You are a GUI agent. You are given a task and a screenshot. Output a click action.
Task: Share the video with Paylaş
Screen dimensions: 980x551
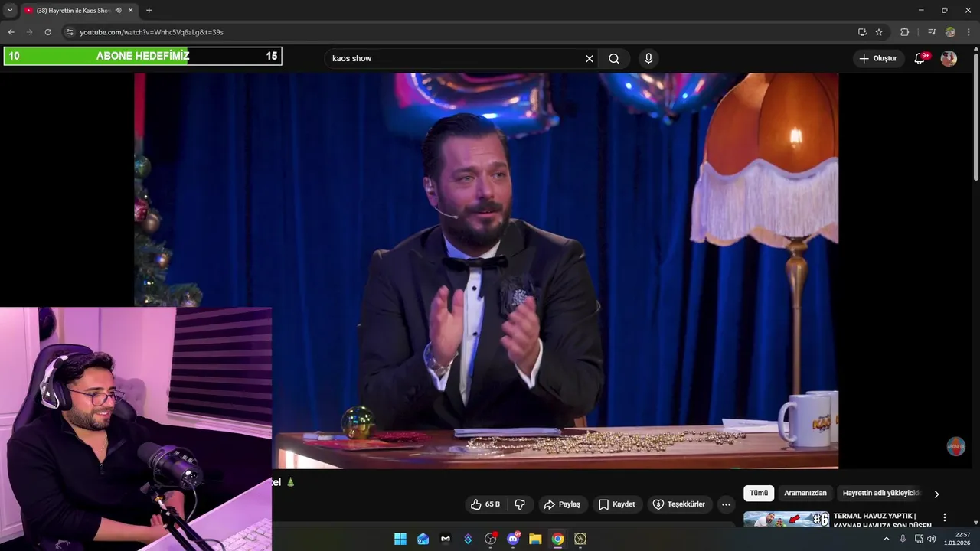(562, 504)
